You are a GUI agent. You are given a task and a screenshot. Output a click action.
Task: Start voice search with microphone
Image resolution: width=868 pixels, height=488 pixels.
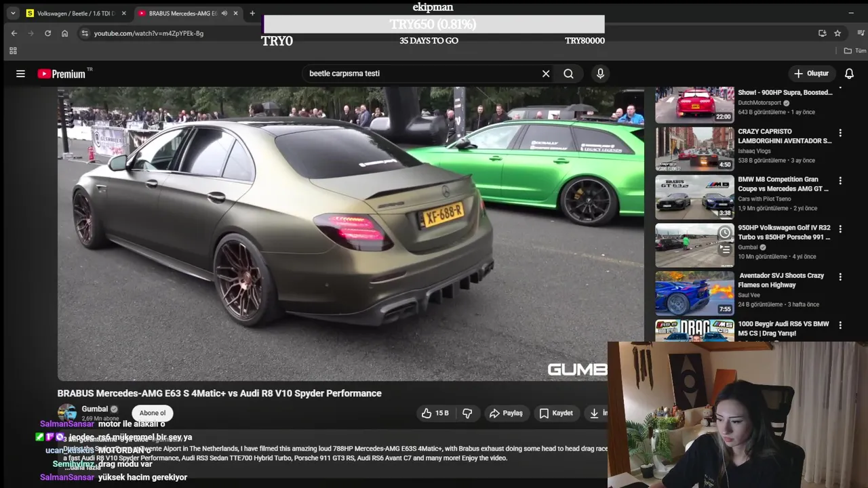click(x=600, y=73)
